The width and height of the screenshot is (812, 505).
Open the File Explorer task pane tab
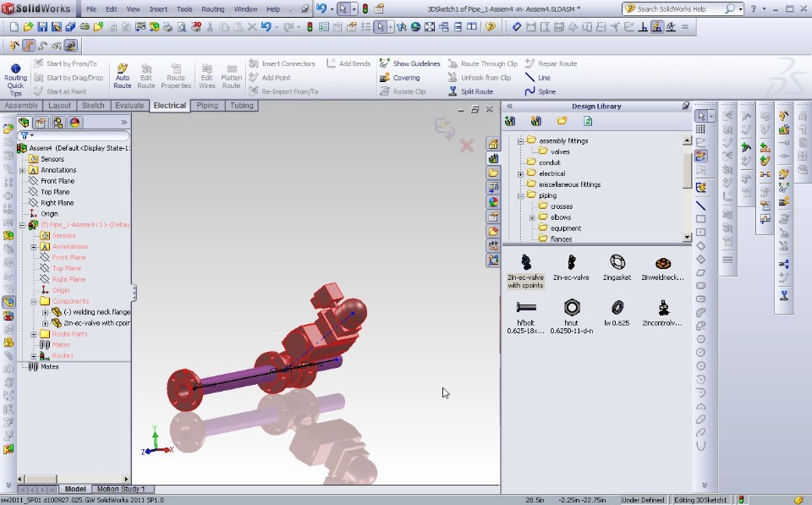493,173
